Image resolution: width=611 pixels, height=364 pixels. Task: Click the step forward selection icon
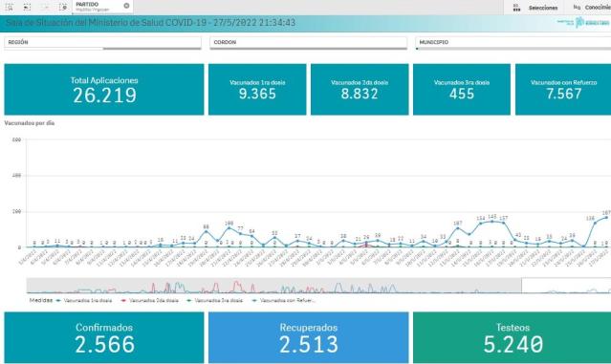(x=46, y=7)
